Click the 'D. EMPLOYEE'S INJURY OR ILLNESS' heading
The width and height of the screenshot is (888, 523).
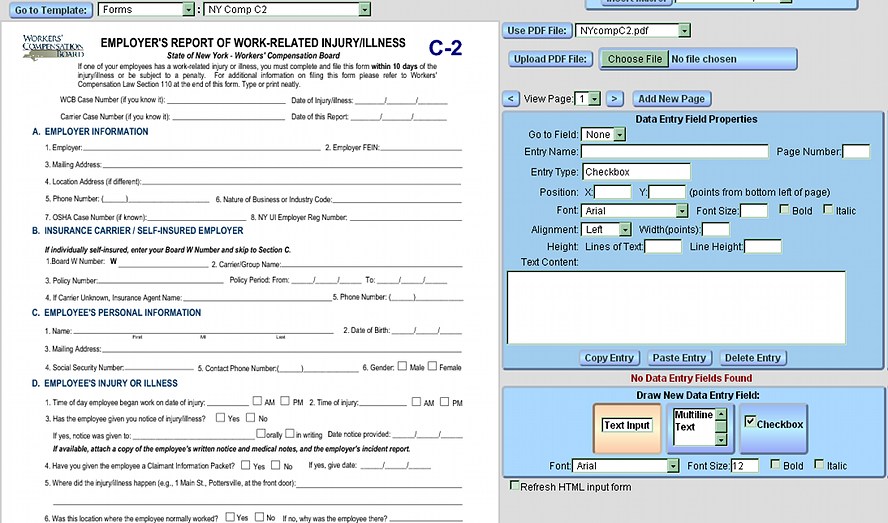click(x=105, y=384)
